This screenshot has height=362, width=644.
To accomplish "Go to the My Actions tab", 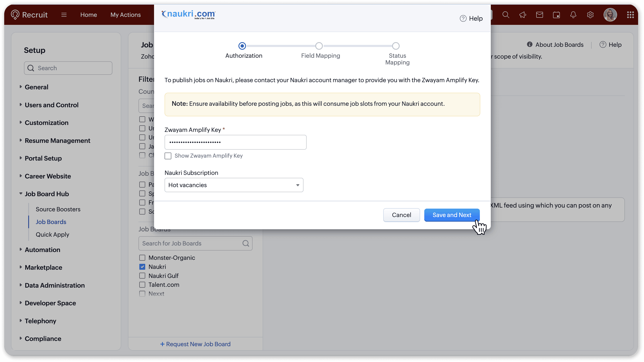I will point(125,15).
